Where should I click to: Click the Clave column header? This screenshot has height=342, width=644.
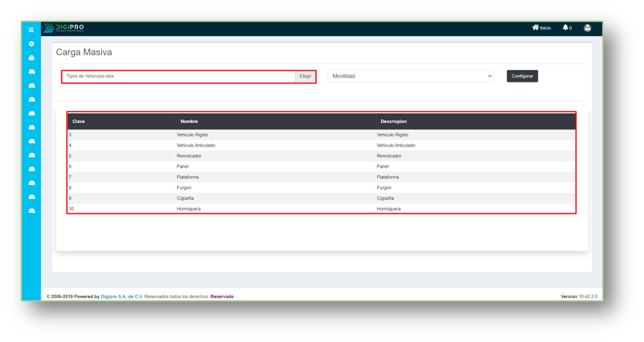point(79,121)
